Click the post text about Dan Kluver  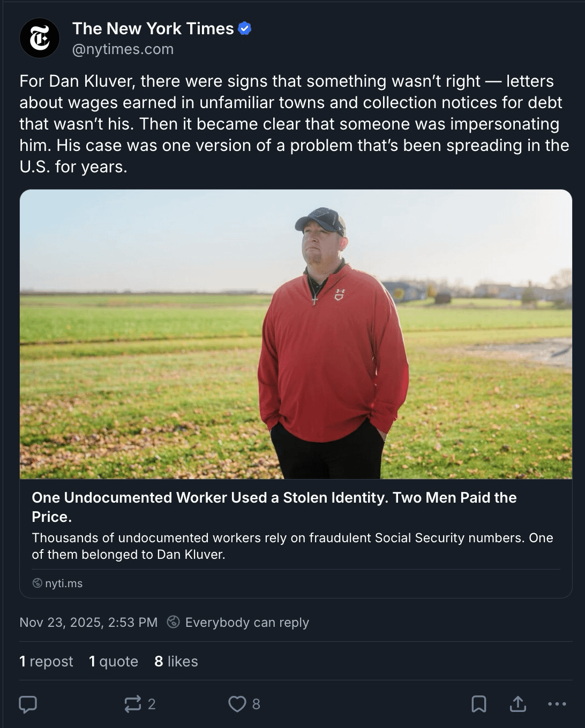(x=294, y=124)
